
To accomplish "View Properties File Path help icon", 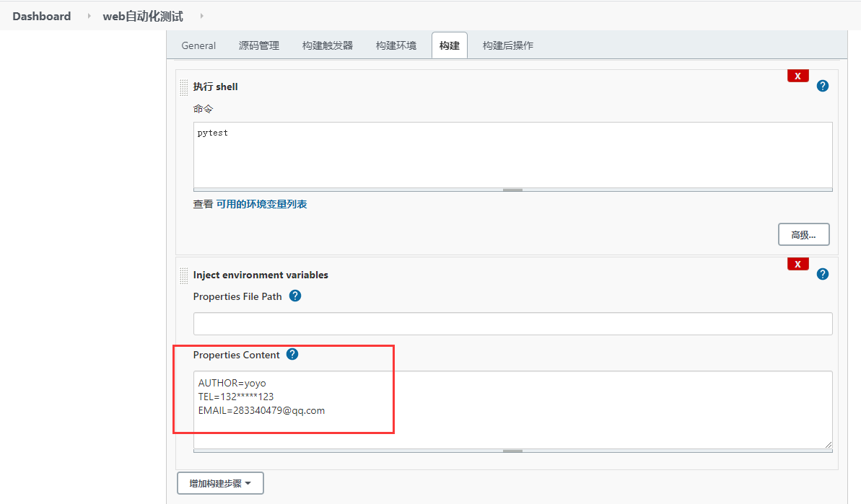I will (294, 295).
